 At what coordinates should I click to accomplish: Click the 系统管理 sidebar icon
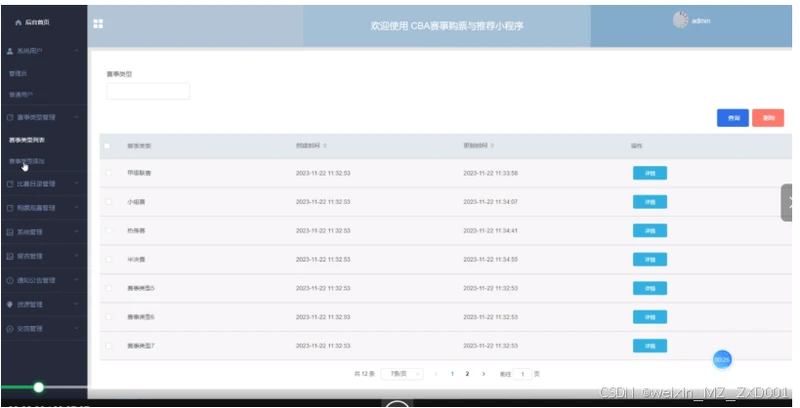pos(10,232)
